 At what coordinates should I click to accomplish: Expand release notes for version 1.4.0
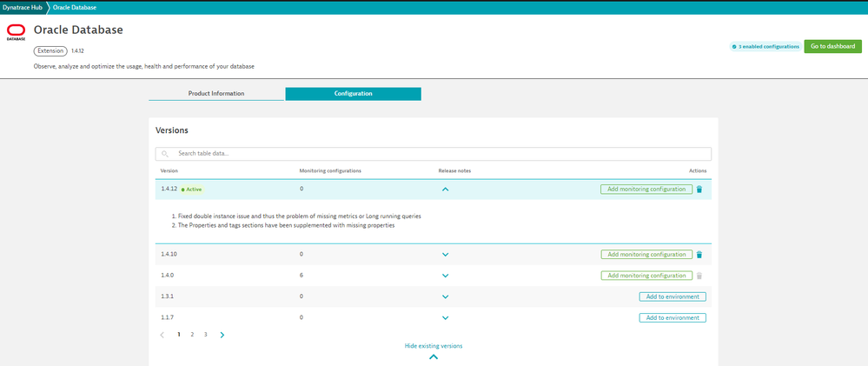click(445, 276)
